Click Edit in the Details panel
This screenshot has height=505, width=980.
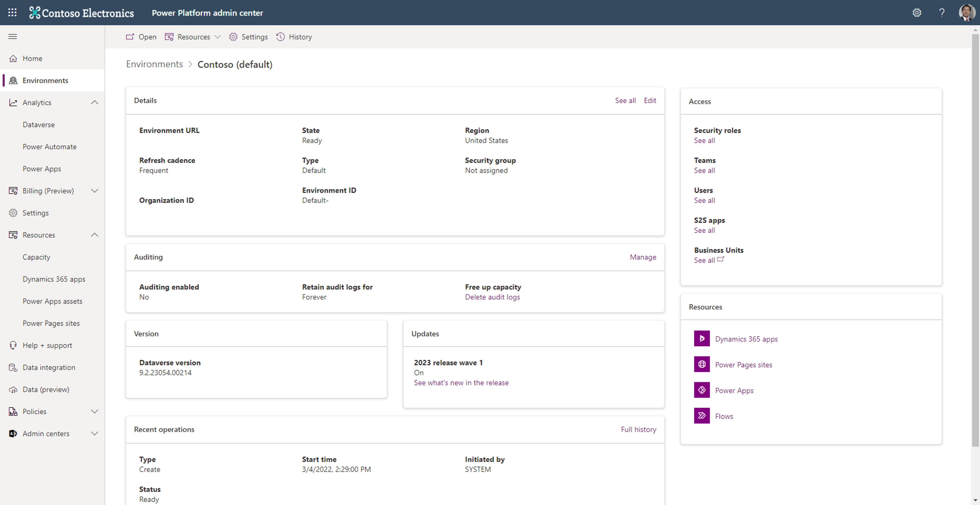(x=650, y=100)
